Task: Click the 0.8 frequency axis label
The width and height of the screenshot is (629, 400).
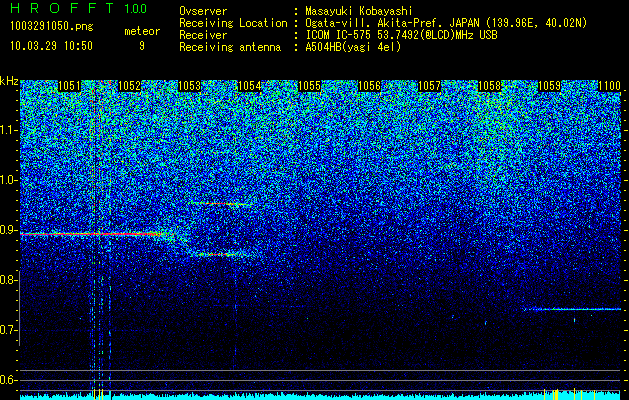Action: (x=7, y=280)
